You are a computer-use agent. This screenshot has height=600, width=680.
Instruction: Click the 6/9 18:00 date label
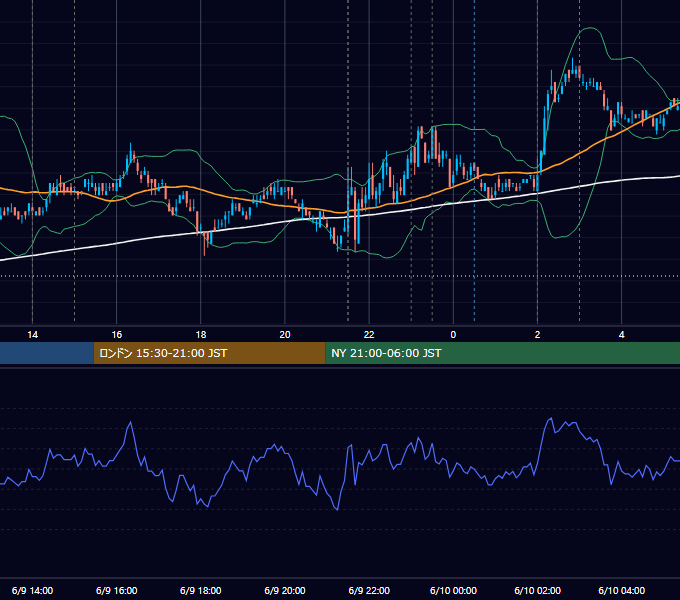point(201,590)
